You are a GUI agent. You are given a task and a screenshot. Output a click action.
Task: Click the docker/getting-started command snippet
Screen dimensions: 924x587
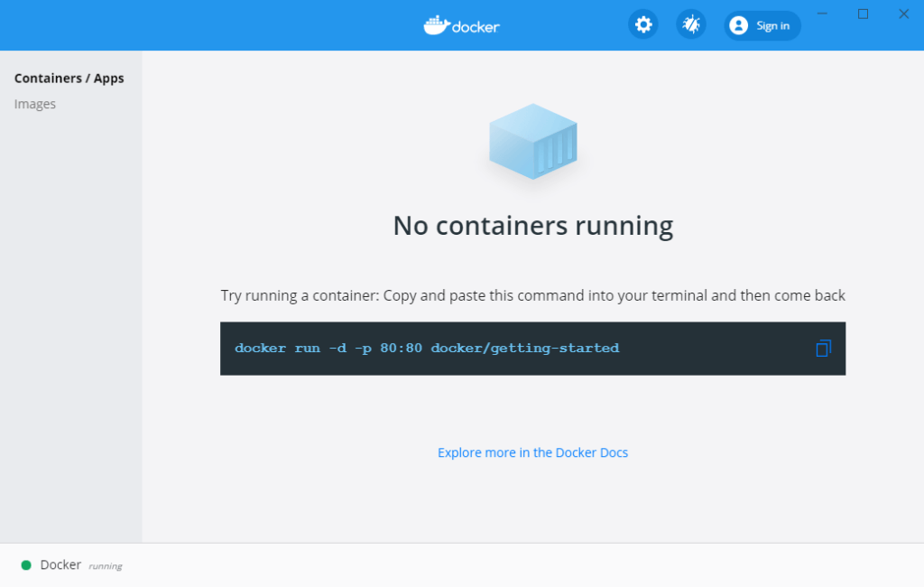point(426,348)
